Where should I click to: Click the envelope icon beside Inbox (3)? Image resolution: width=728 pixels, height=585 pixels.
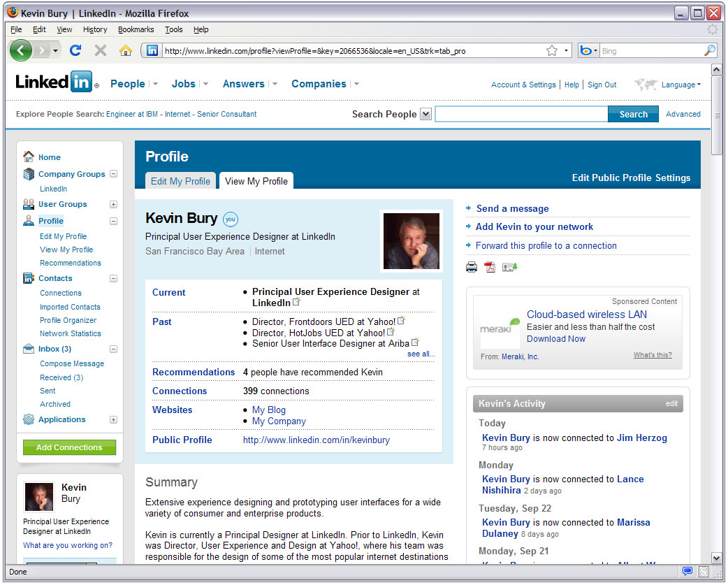pyautogui.click(x=29, y=349)
